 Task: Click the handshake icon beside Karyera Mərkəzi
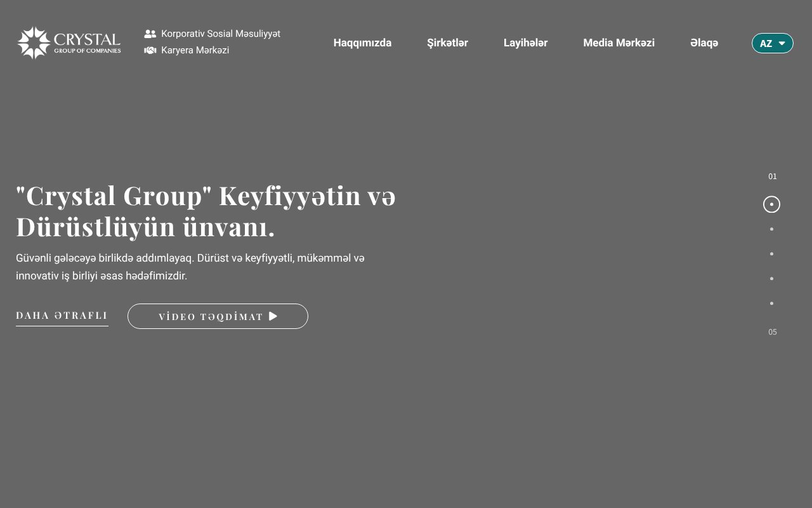tap(150, 50)
